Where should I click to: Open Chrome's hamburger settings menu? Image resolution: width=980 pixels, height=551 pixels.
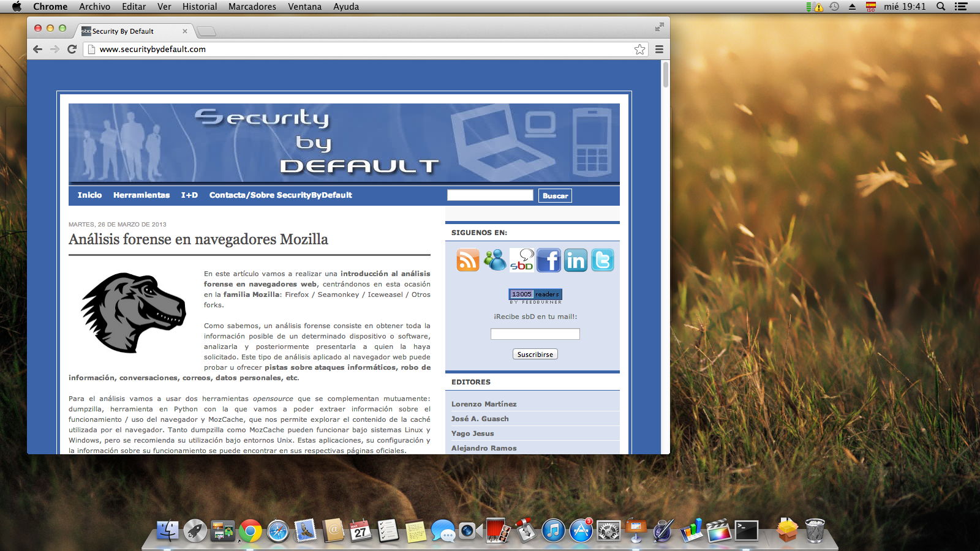point(659,49)
